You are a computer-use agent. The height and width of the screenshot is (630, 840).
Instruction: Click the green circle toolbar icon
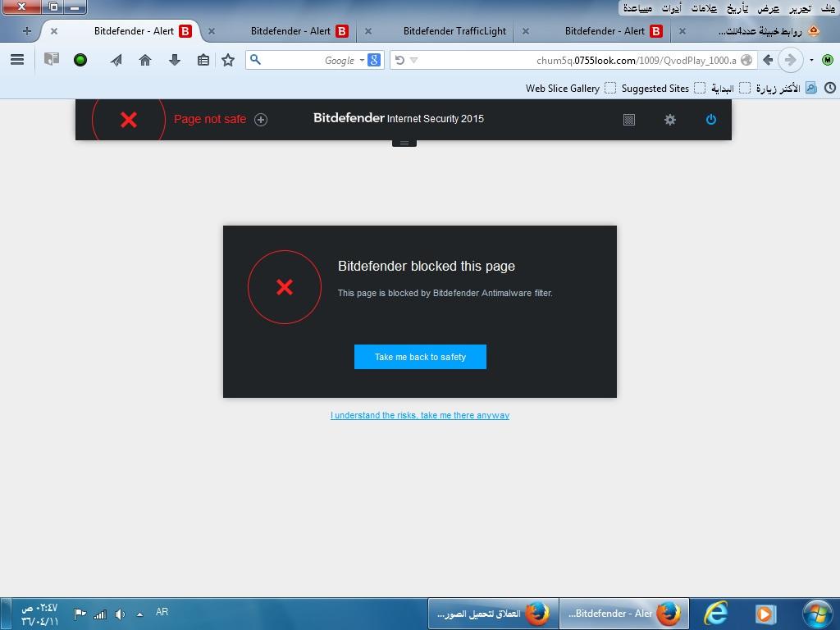pyautogui.click(x=80, y=60)
